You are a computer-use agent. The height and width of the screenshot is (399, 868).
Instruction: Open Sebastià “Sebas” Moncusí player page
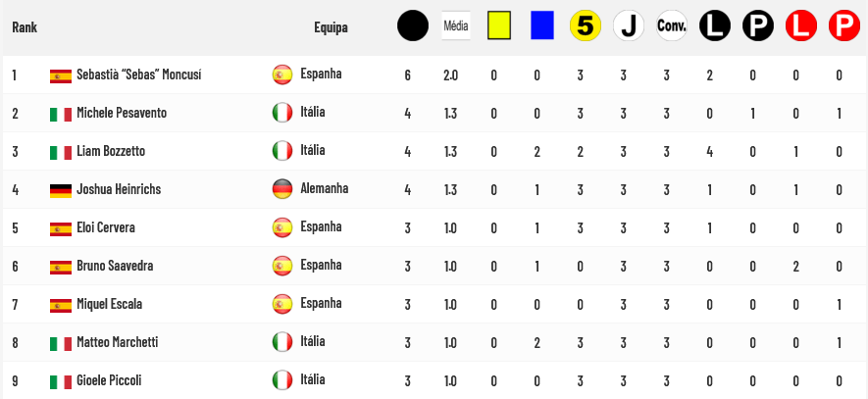139,75
